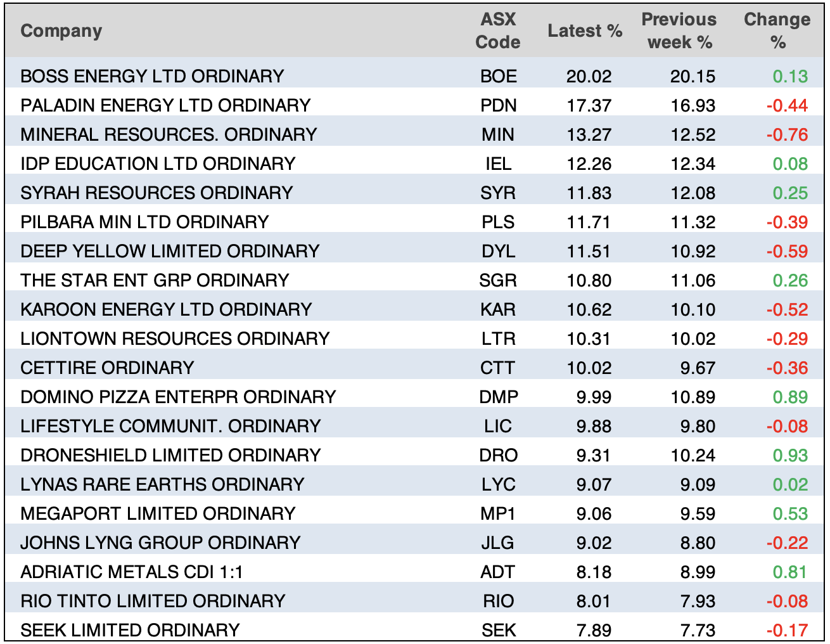Select the red -0.59 change for Deep Yellow
The height and width of the screenshot is (644, 830).
787,251
